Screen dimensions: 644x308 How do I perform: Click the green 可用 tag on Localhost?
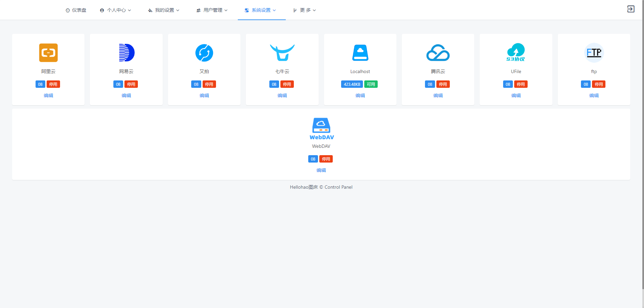pyautogui.click(x=371, y=84)
